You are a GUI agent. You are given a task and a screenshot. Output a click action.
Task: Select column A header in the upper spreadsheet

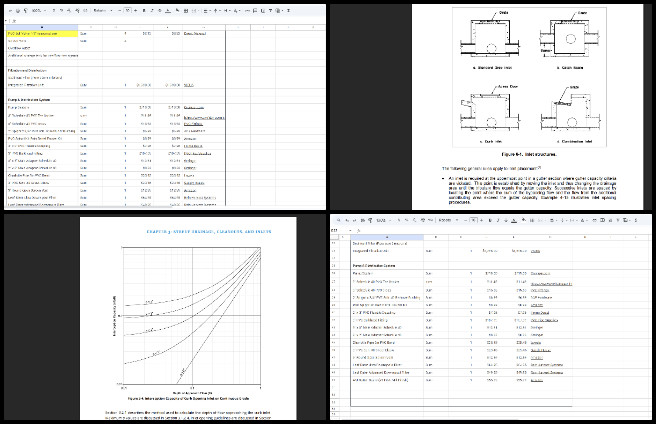pos(41,27)
